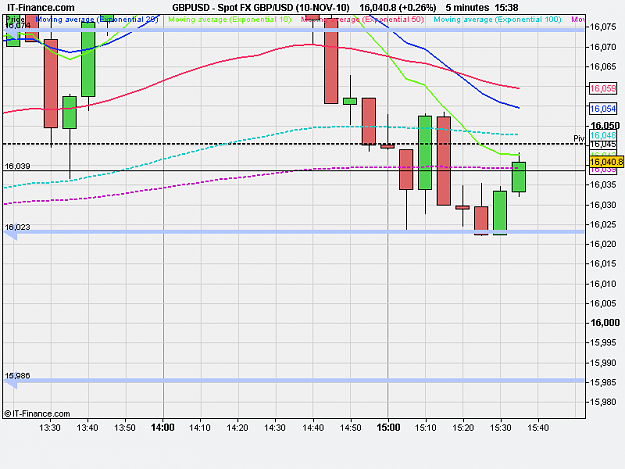
Task: Click the 16,039 horizontal line label
Action: pos(17,166)
